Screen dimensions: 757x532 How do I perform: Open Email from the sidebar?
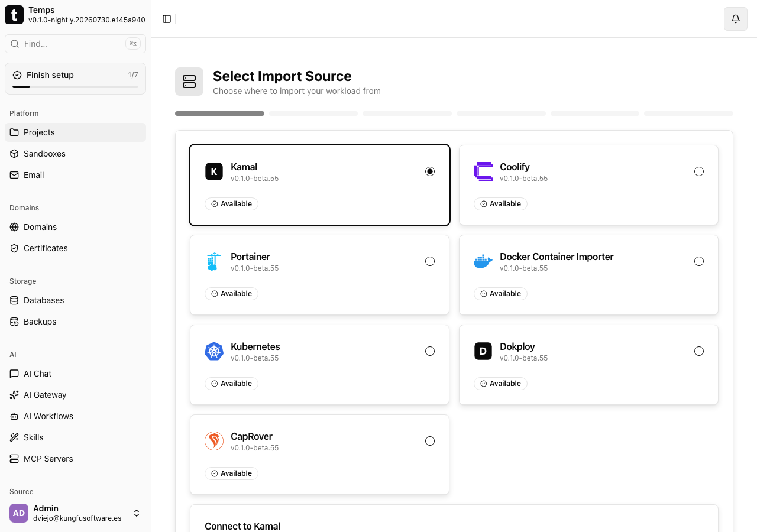pyautogui.click(x=75, y=175)
